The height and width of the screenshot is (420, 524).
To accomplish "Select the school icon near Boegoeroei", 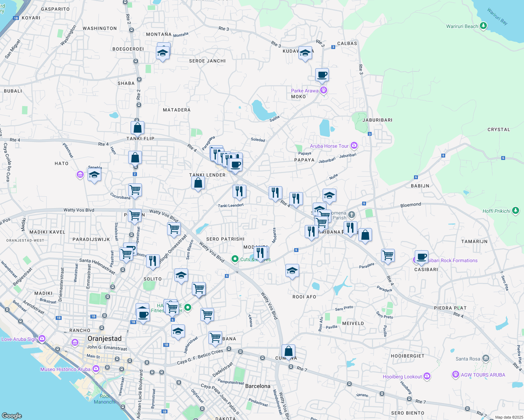I will pyautogui.click(x=163, y=52).
